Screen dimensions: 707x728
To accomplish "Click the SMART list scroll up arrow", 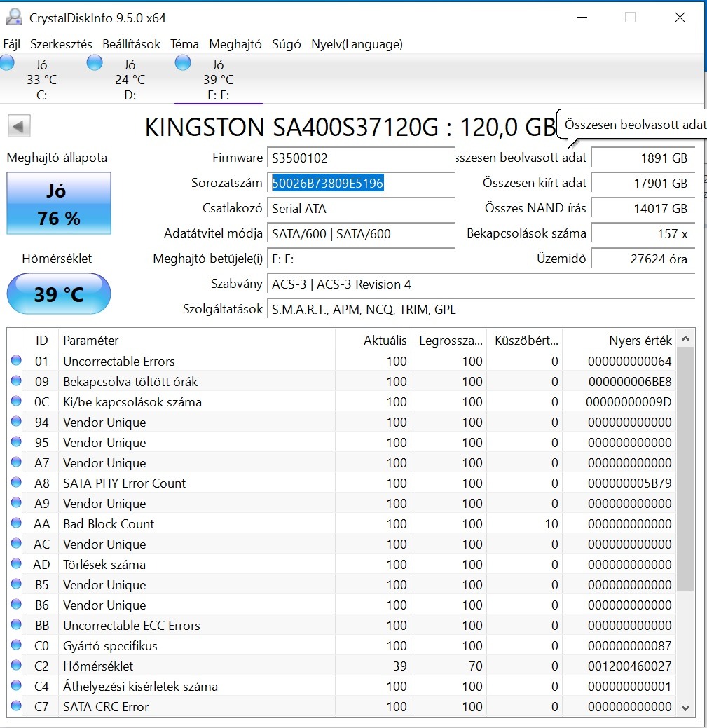I will 686,339.
